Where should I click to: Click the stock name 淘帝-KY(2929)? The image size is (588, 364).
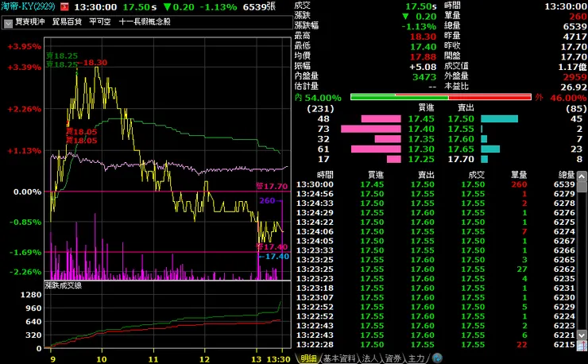point(28,6)
